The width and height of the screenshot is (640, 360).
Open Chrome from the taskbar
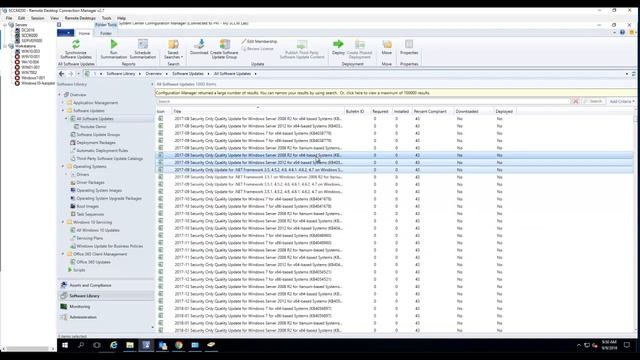pyautogui.click(x=179, y=345)
